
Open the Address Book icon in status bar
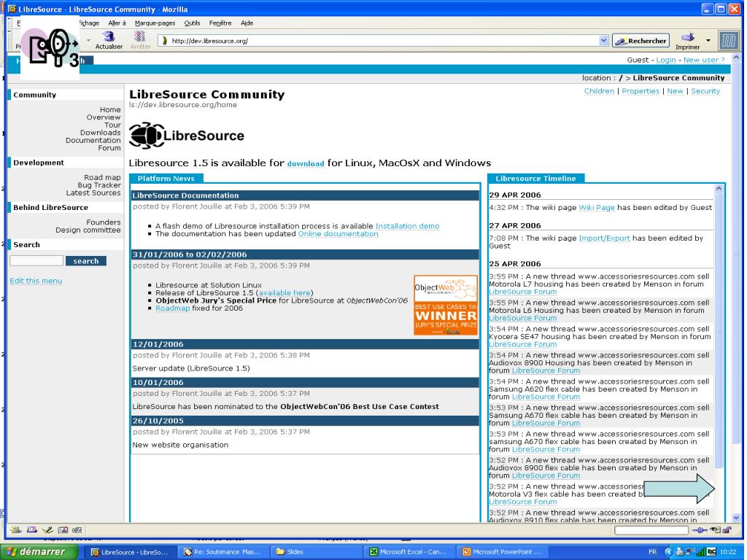pyautogui.click(x=63, y=529)
